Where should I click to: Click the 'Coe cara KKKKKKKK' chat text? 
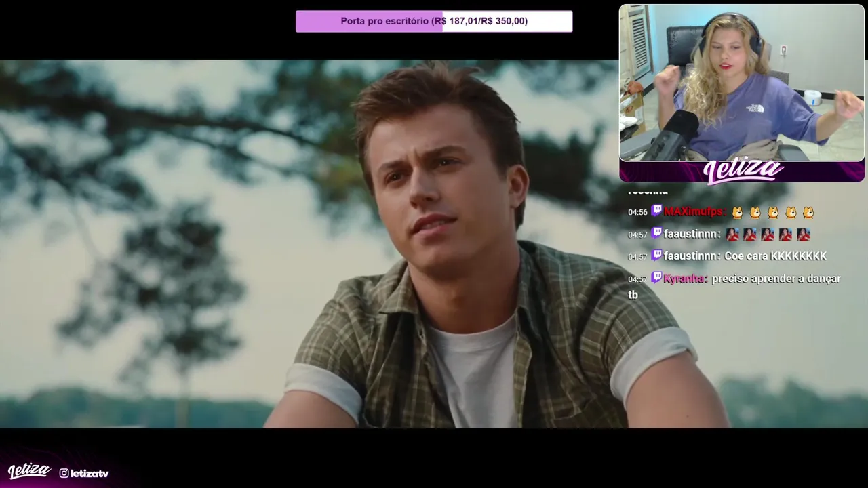point(775,256)
